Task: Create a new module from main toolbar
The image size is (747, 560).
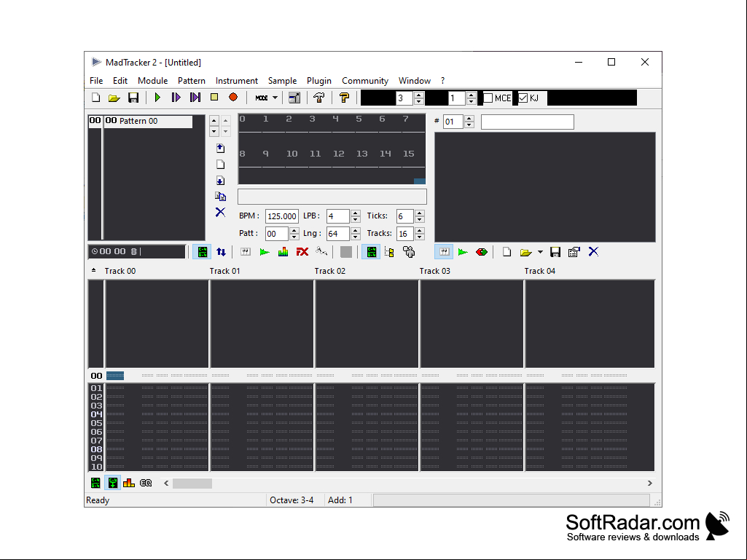Action: point(95,98)
